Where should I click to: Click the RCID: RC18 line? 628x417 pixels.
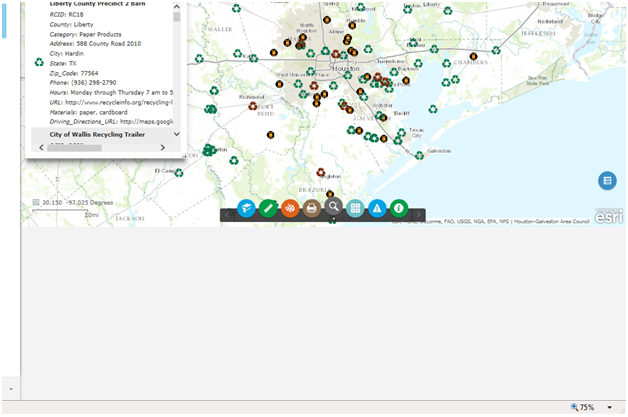click(x=66, y=14)
